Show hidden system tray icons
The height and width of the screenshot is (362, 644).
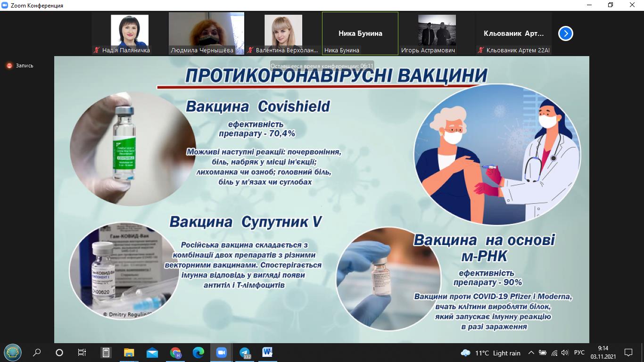coord(531,353)
